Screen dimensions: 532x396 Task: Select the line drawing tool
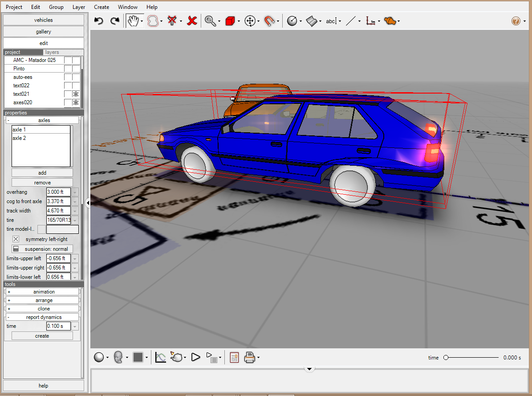pos(351,21)
